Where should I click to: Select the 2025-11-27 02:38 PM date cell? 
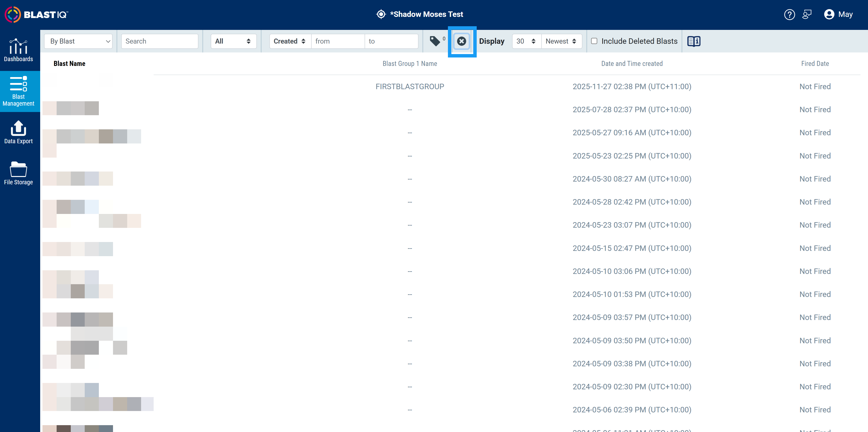pos(632,86)
